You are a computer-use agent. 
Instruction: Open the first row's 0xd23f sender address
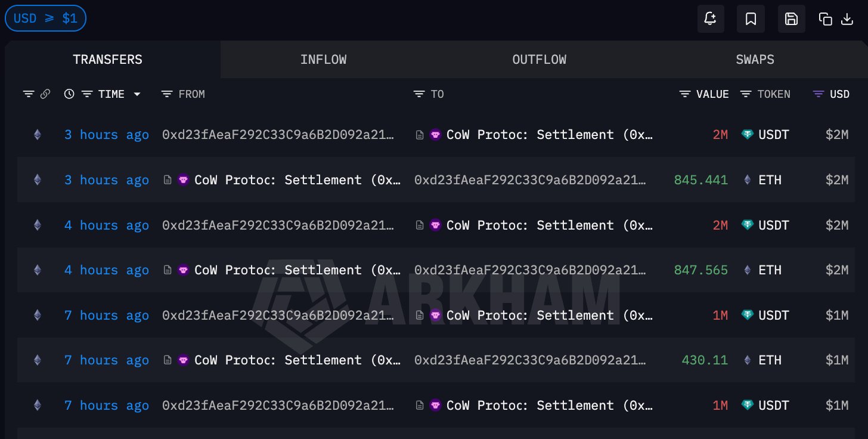tap(278, 135)
